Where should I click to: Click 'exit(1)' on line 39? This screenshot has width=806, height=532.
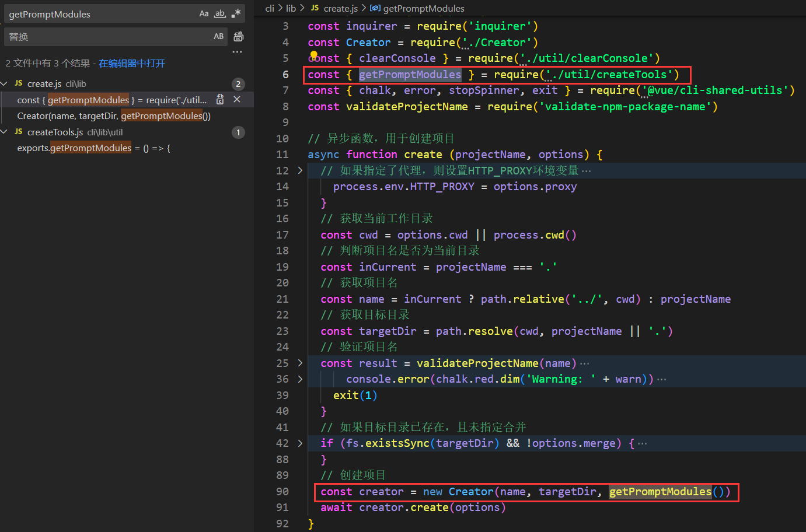click(355, 395)
